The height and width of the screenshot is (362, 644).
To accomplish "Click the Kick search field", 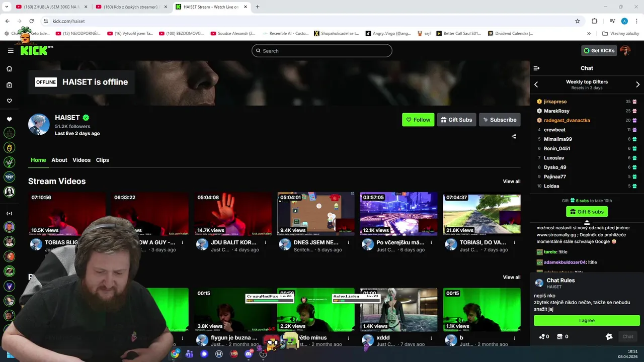I will pos(322,51).
